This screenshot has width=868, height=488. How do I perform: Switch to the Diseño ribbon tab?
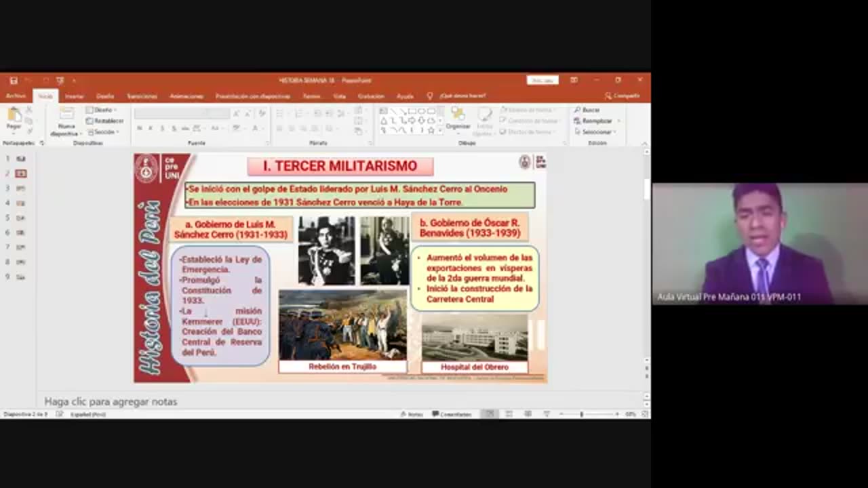[105, 96]
